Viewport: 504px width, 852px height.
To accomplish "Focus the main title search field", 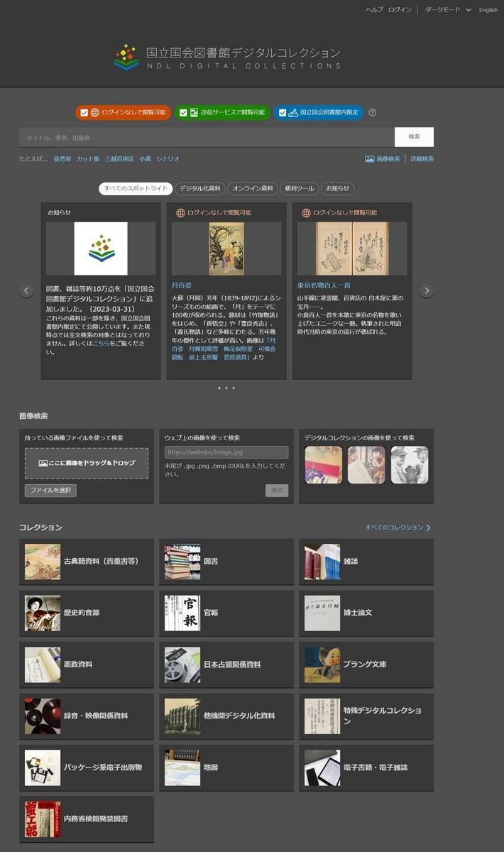I will point(207,137).
